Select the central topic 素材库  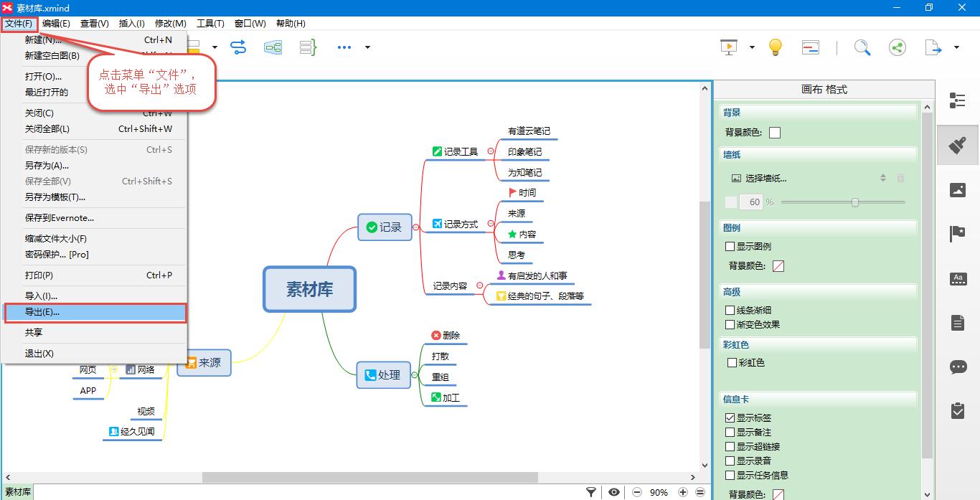pos(309,289)
